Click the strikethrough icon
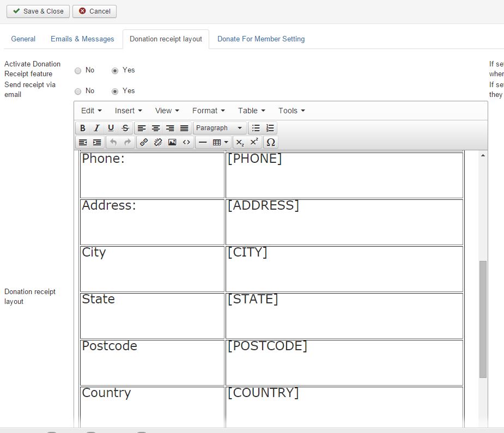Screen dimensions: 504x433 click(x=125, y=128)
